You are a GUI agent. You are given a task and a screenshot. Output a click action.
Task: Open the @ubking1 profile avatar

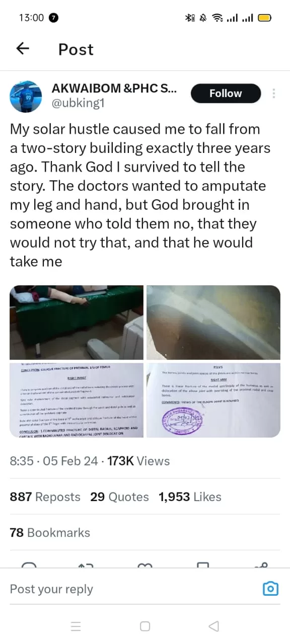click(x=26, y=96)
